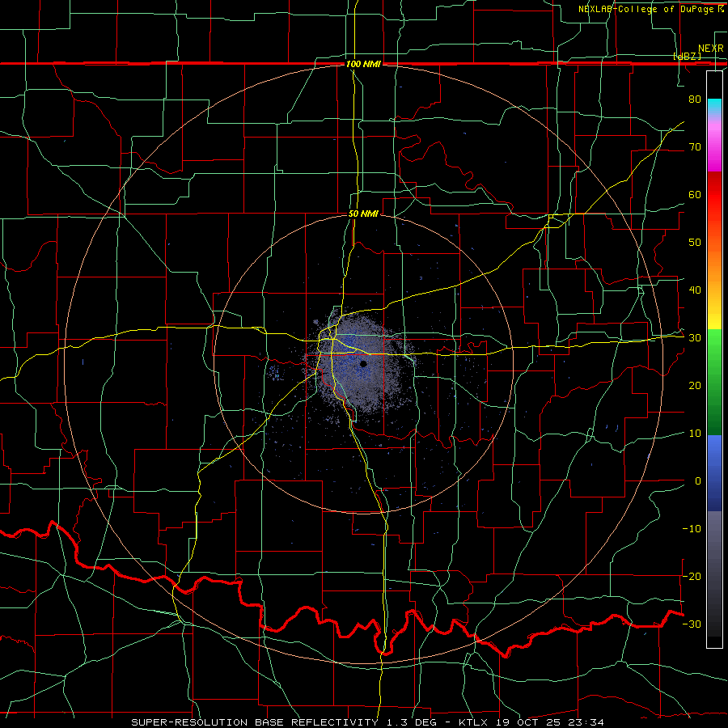Click the cyan segment of the color bar
The height and width of the screenshot is (728, 728).
click(x=714, y=106)
